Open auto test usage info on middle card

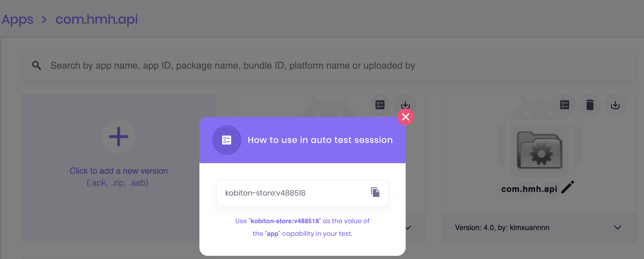pyautogui.click(x=380, y=104)
